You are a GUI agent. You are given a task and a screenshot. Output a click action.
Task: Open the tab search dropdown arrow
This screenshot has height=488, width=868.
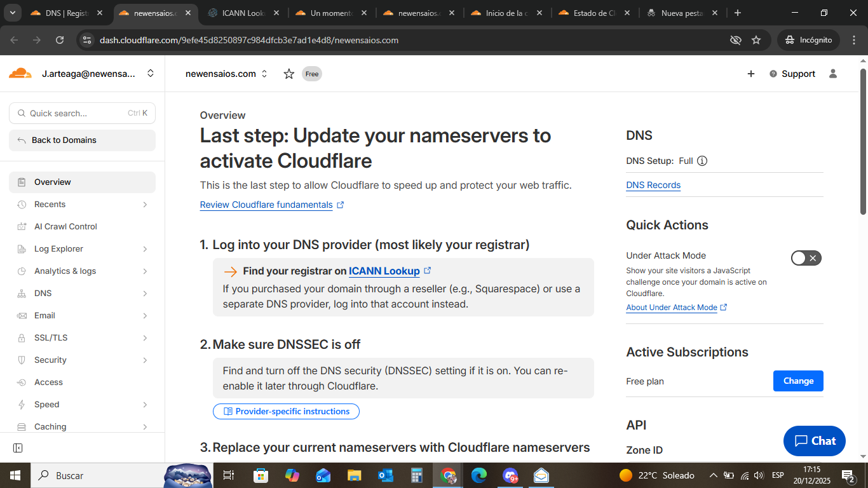13,13
